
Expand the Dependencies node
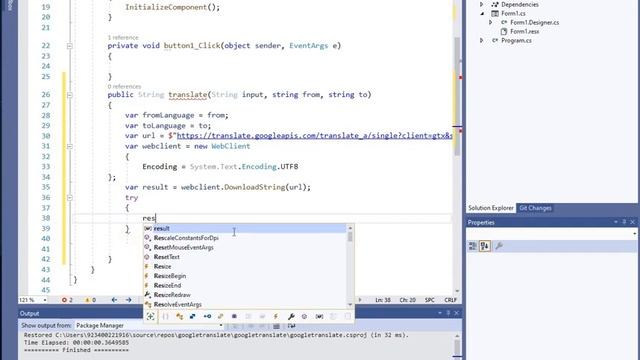click(482, 4)
